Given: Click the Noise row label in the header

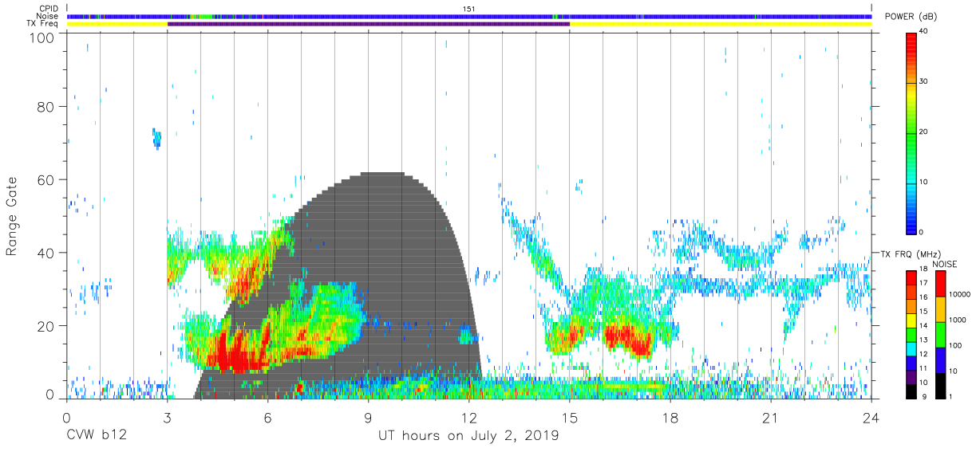Looking at the screenshot, I should coord(48,16).
